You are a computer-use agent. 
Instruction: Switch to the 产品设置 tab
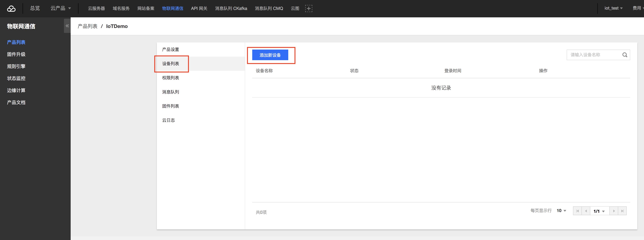[x=201, y=50]
